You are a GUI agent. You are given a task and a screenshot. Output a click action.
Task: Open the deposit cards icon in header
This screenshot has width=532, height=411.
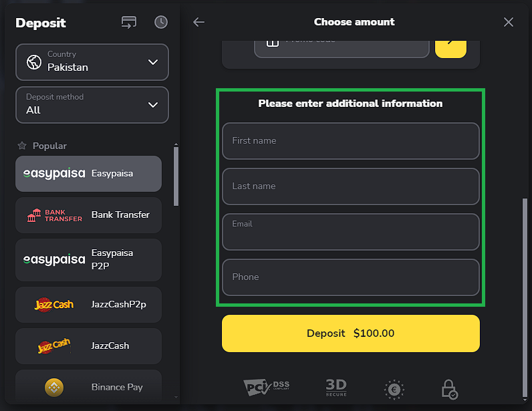[x=129, y=22]
